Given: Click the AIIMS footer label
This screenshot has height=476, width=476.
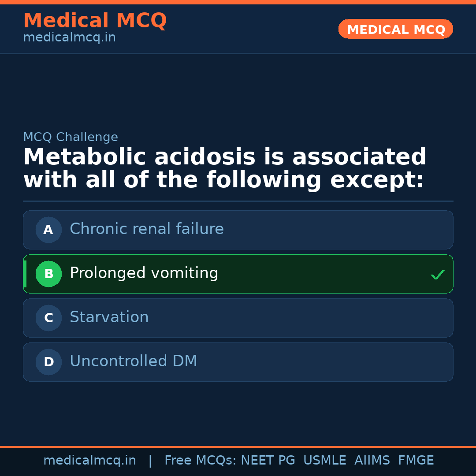Looking at the screenshot, I should [372, 461].
